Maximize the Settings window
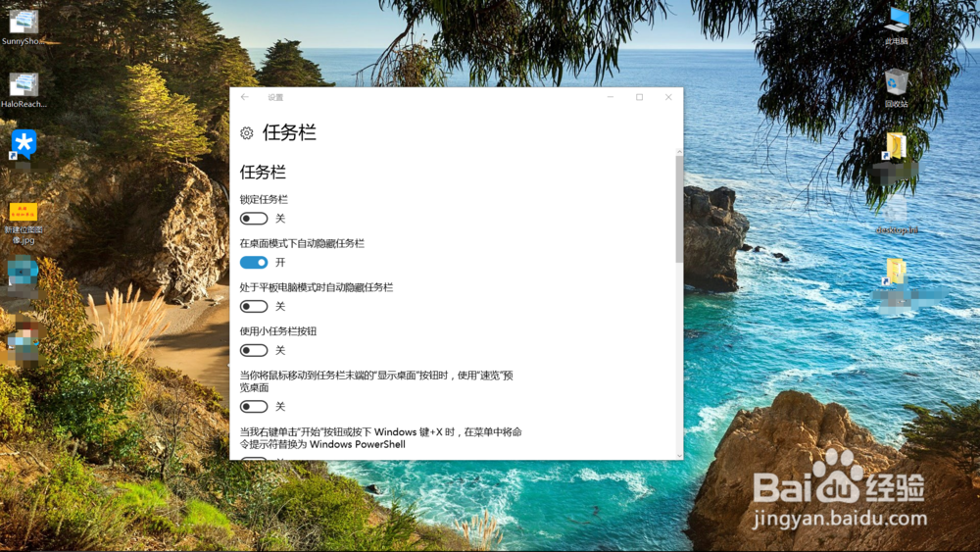 click(639, 97)
